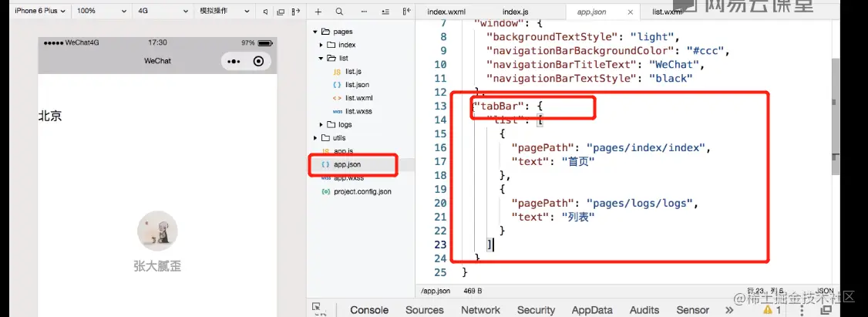
Task: Click the JSON language status label
Action: 824,291
